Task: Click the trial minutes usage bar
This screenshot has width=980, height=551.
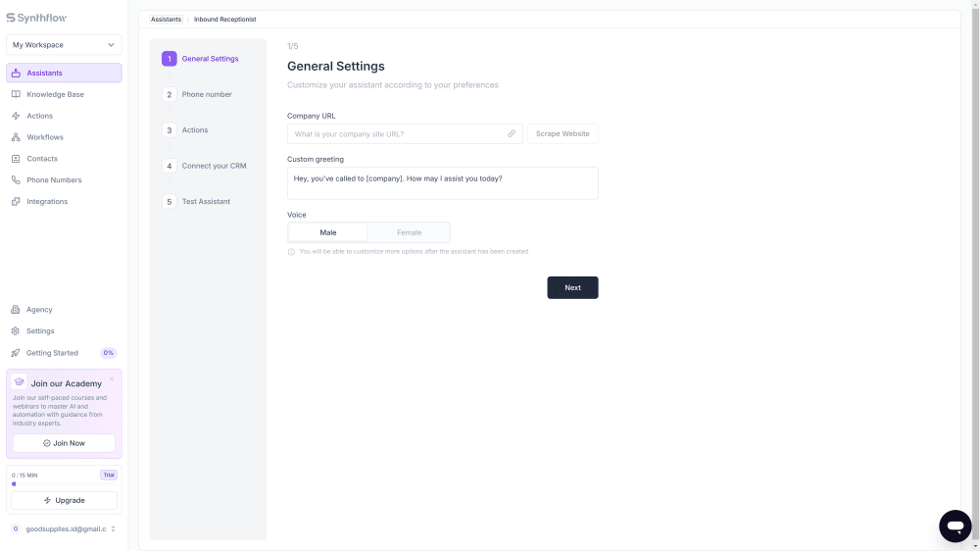Action: (64, 484)
